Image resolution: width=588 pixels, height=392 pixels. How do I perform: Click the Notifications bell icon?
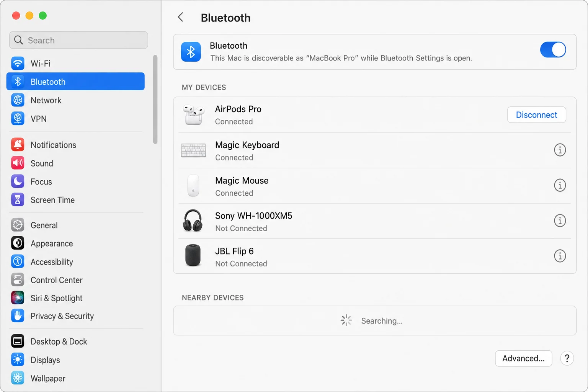tap(18, 145)
